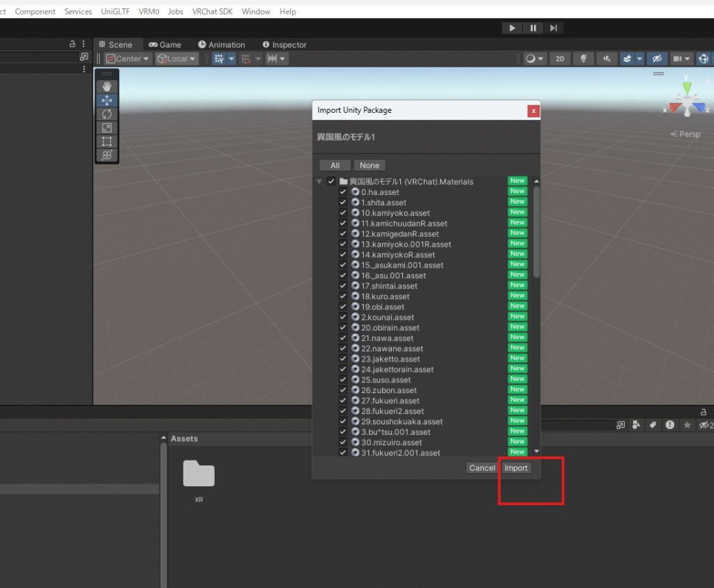Click package list scroll down arrow
This screenshot has height=588, width=714.
coord(536,451)
